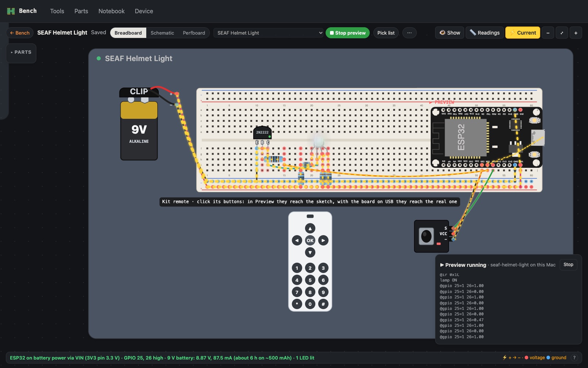Click the remote's up arrow button
Image resolution: width=588 pixels, height=368 pixels.
[310, 228]
